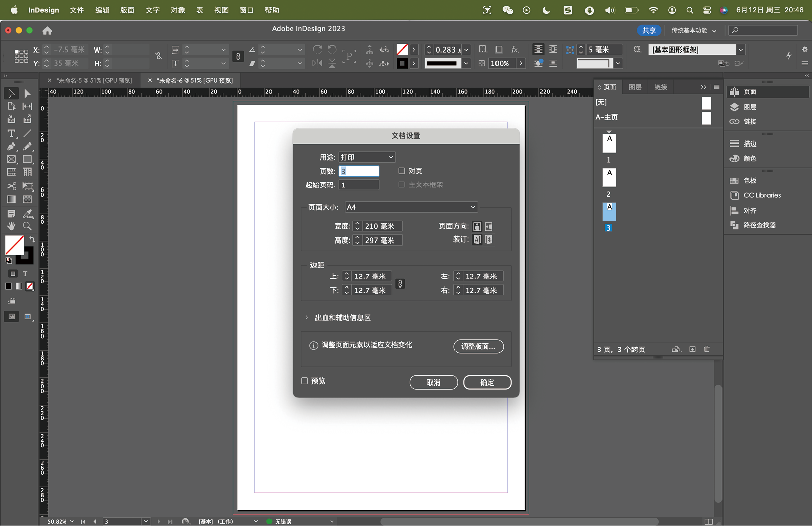The width and height of the screenshot is (812, 526).
Task: Toggle the 预览 preview checkbox
Action: tap(305, 381)
